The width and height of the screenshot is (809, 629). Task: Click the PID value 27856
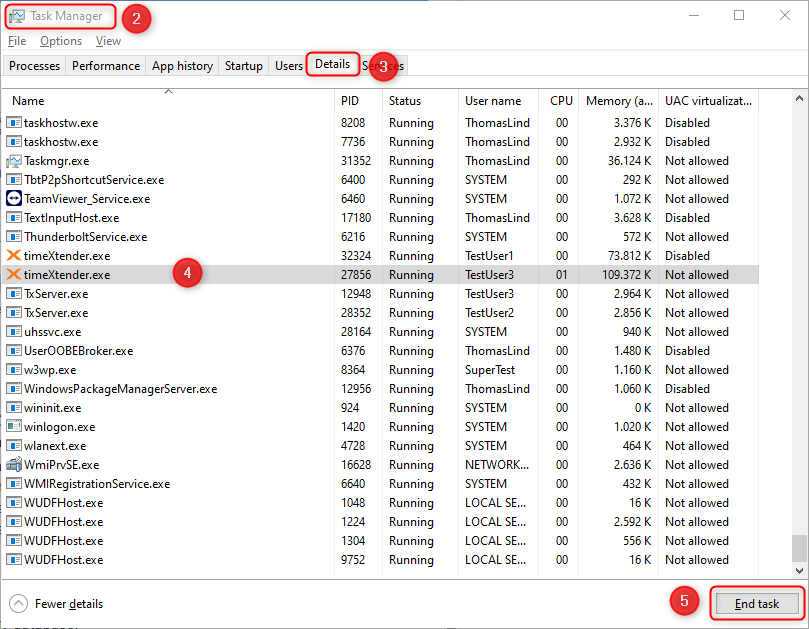[356, 275]
